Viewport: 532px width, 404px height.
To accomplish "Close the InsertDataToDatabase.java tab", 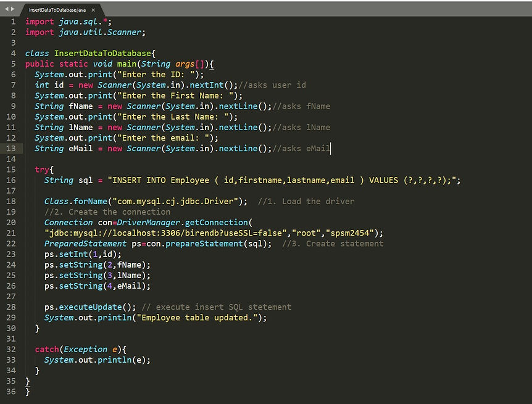I will [93, 10].
